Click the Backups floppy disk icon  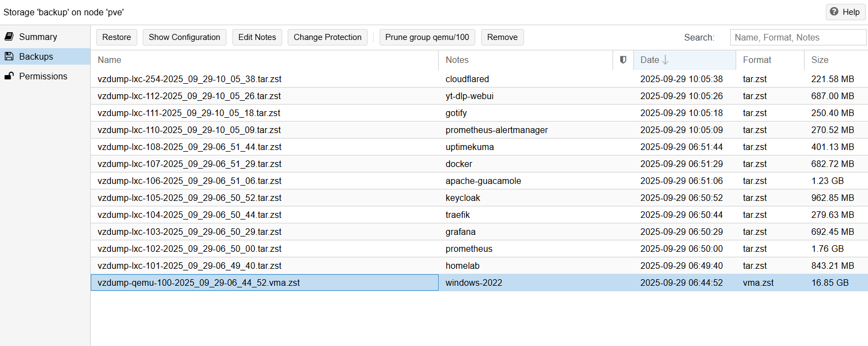[9, 56]
